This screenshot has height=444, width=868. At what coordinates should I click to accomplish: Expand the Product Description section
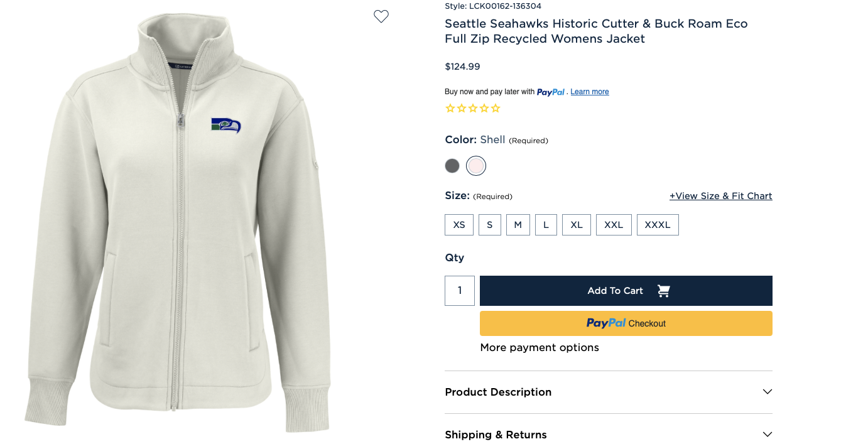[609, 392]
